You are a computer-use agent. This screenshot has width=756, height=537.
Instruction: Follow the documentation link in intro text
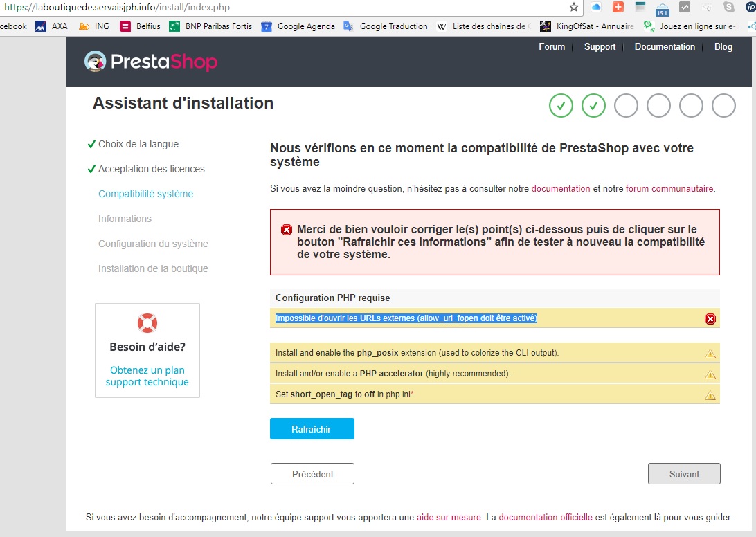click(561, 188)
